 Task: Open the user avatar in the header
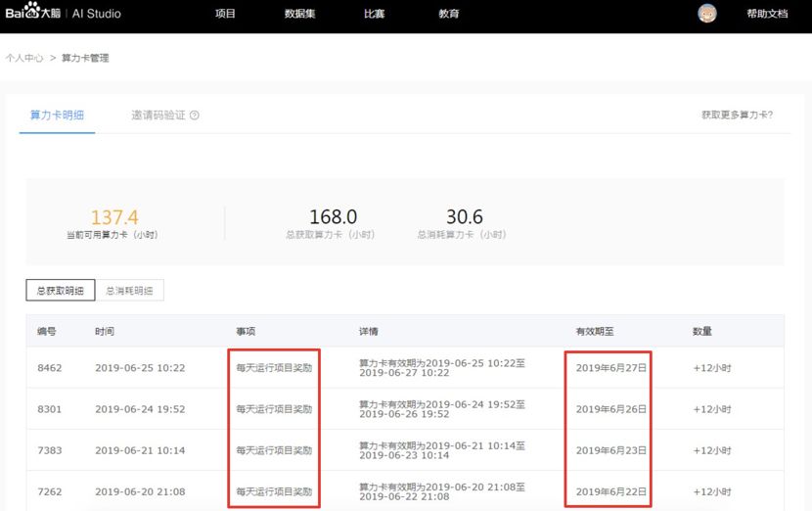click(707, 14)
